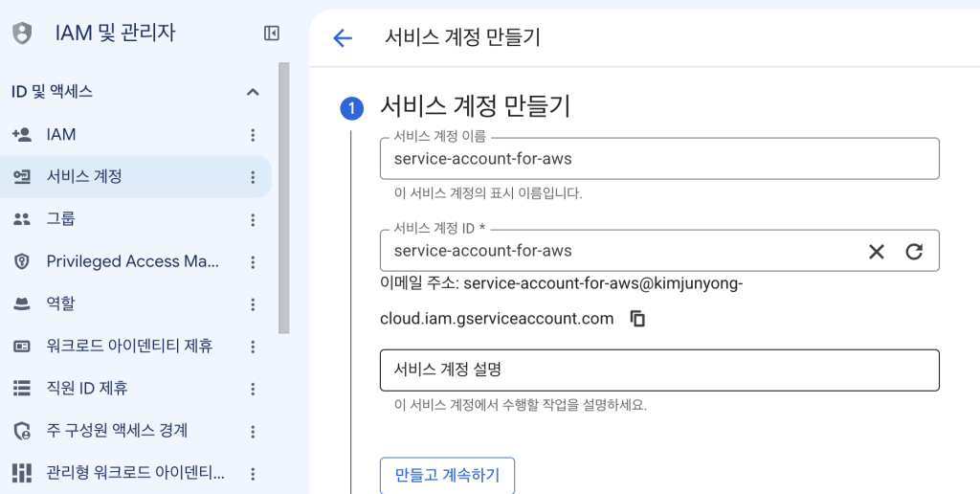Open more options for IAM item
The width and height of the screenshot is (980, 494).
[253, 135]
